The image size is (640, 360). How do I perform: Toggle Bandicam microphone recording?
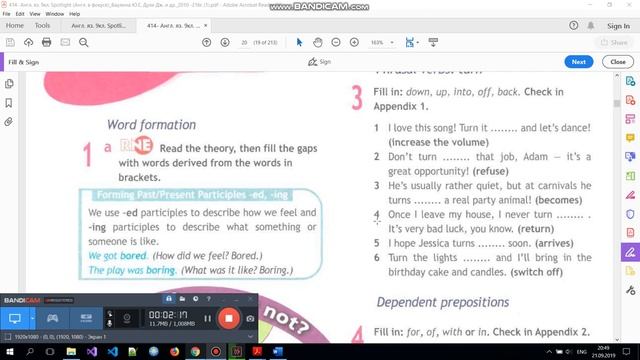(x=109, y=323)
